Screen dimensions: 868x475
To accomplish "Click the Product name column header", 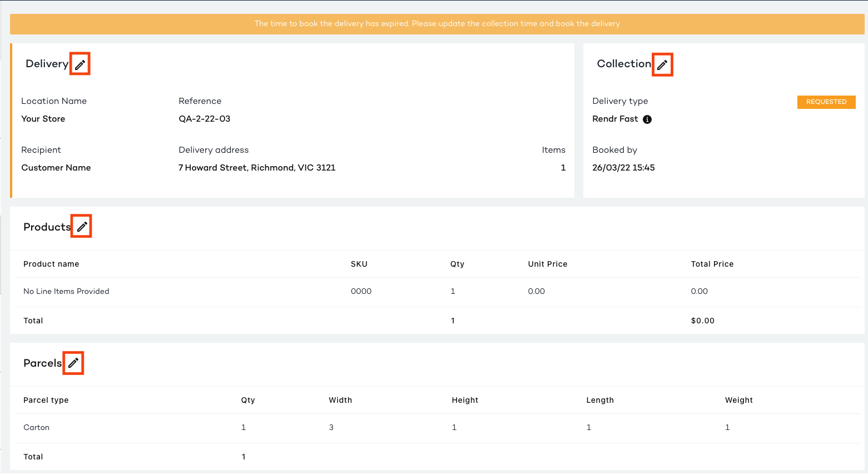I will click(x=51, y=264).
